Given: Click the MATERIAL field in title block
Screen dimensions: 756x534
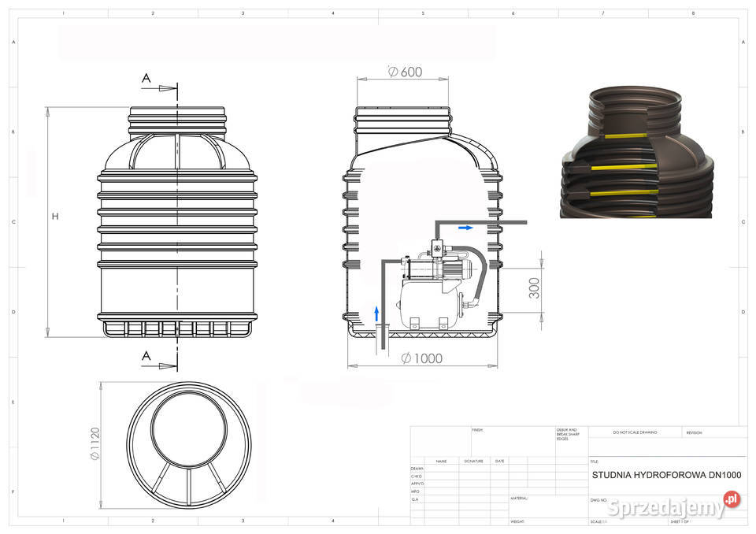Looking at the screenshot, I should 519,499.
